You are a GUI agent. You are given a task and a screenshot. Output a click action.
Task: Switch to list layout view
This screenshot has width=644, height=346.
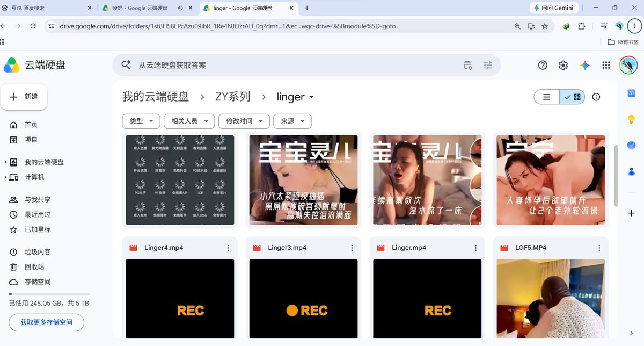[x=546, y=97]
